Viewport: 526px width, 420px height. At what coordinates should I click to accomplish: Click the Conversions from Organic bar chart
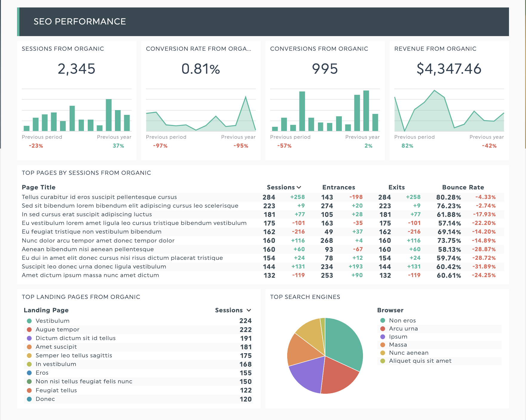[x=325, y=110]
